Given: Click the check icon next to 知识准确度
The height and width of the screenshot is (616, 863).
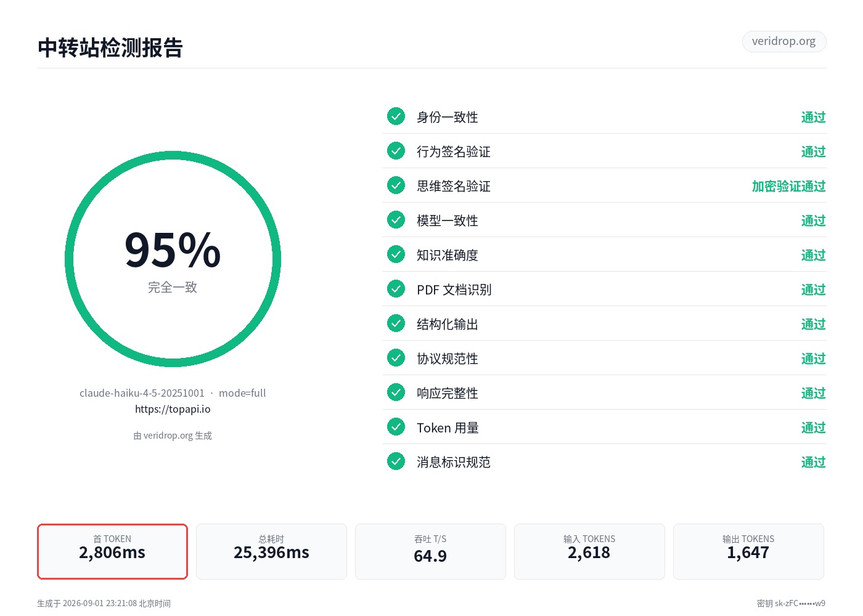Looking at the screenshot, I should (396, 254).
